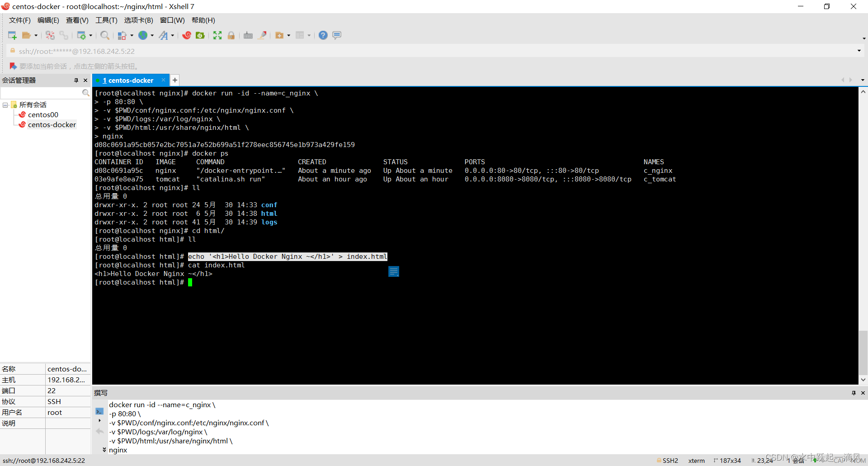Image resolution: width=868 pixels, height=466 pixels.
Task: Click the keyboard key-mapping icon
Action: pyautogui.click(x=248, y=35)
